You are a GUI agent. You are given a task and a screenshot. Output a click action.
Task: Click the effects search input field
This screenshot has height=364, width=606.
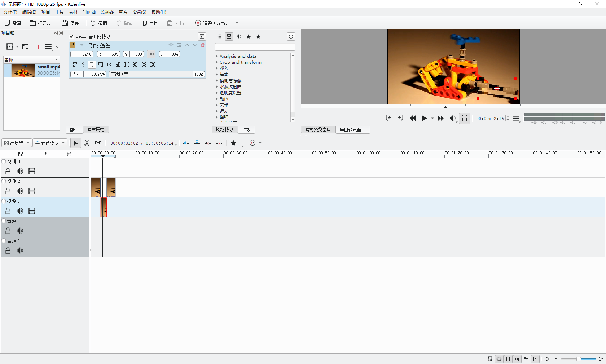(x=255, y=47)
